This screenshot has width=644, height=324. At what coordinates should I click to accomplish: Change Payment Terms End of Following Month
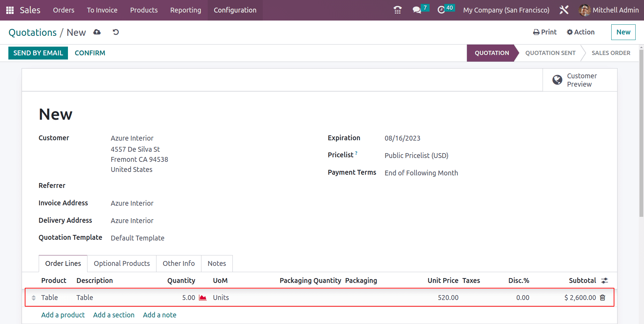pos(421,173)
